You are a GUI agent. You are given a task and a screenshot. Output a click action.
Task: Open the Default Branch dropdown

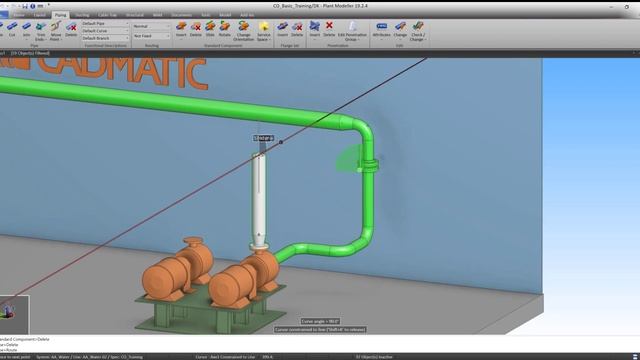pos(105,38)
